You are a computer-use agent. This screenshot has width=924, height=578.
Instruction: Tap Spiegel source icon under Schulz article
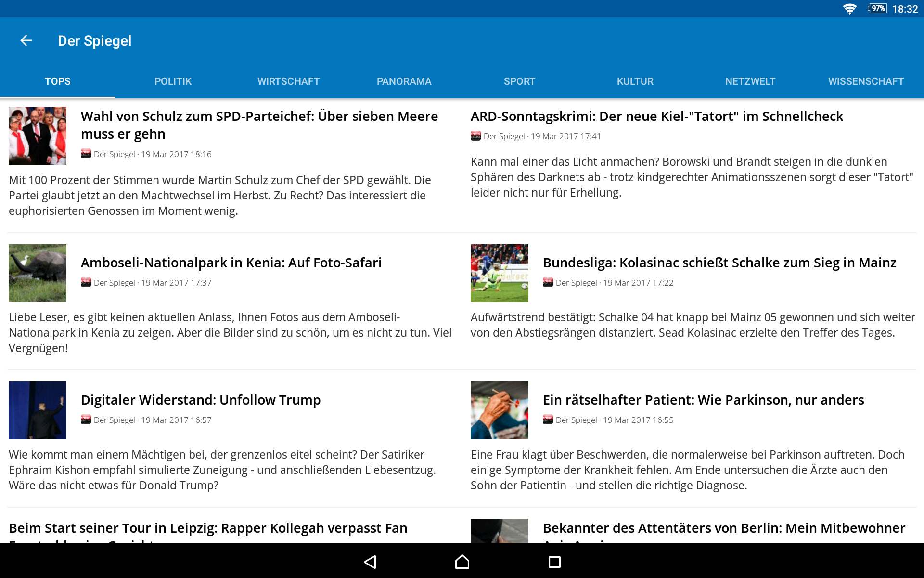tap(86, 154)
